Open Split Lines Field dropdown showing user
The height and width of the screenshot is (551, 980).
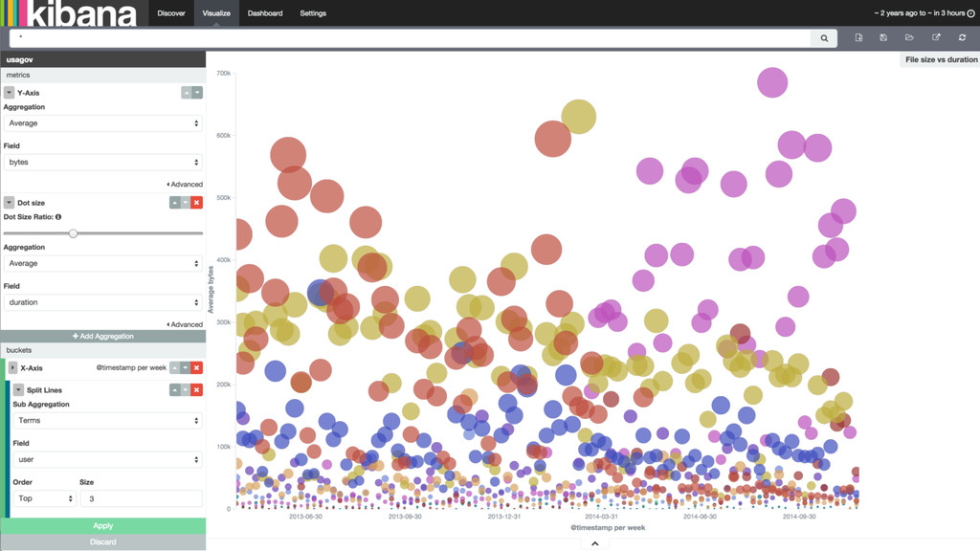[x=107, y=459]
